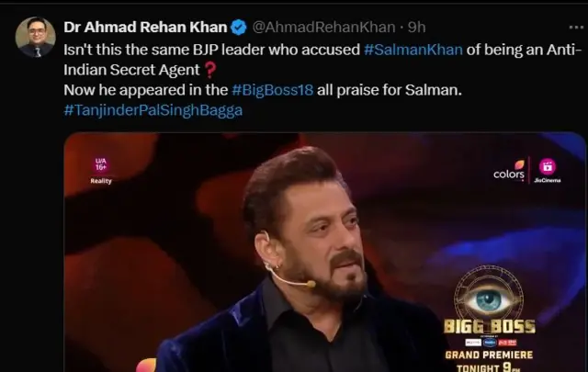Click the sponsor logos below Bigg Boss title

click(x=491, y=343)
